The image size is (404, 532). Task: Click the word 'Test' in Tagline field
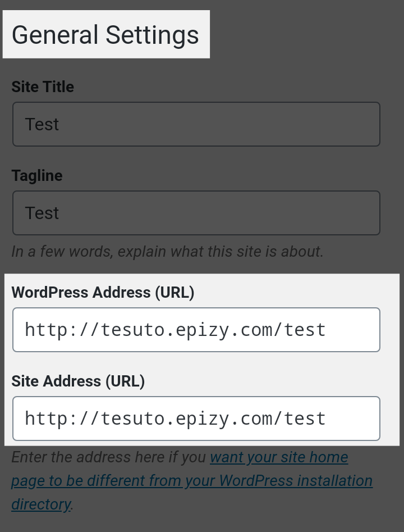click(x=42, y=213)
